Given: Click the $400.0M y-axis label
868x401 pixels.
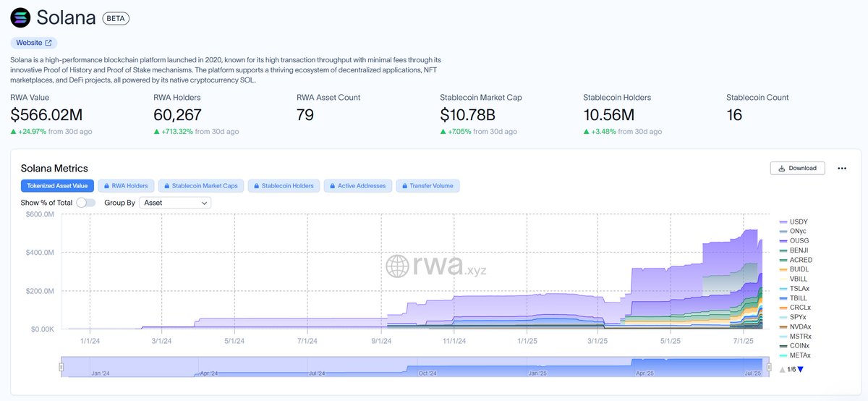Looking at the screenshot, I should pyautogui.click(x=40, y=253).
